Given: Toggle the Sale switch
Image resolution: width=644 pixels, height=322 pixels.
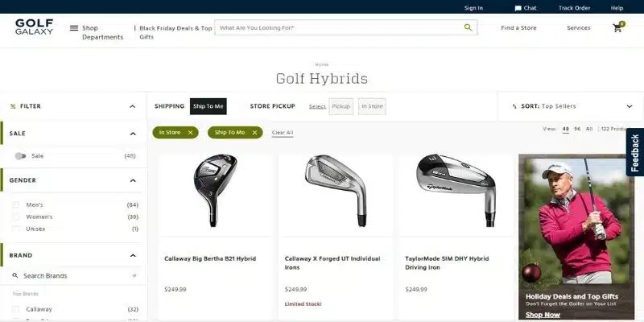Looking at the screenshot, I should pos(20,156).
